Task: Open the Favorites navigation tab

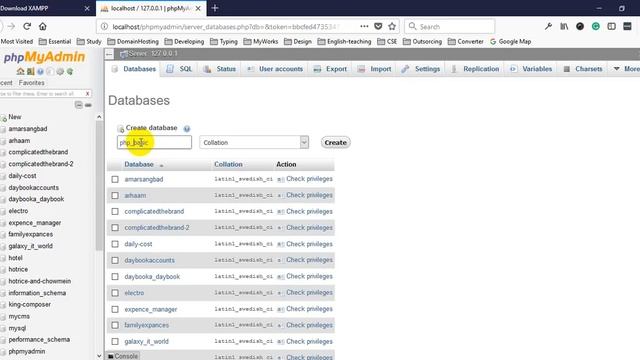Action: (31, 83)
